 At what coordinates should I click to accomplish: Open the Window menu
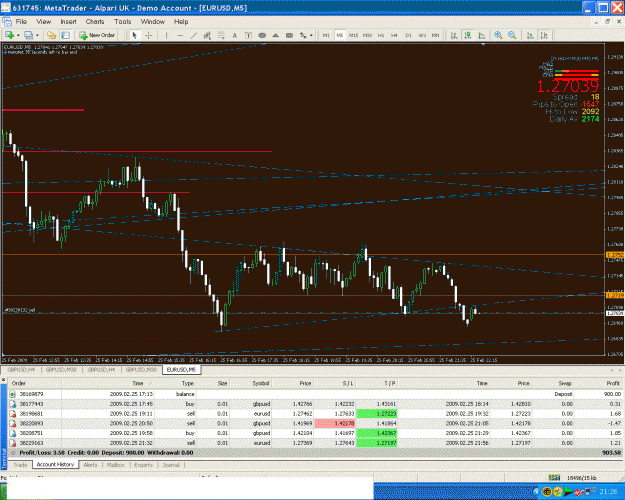click(x=153, y=22)
